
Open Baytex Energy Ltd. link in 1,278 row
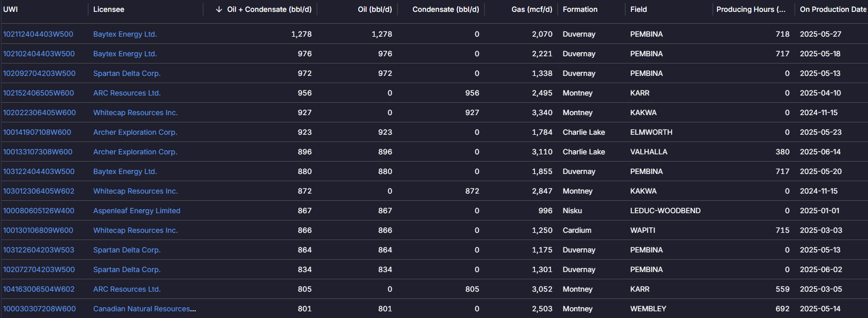[x=125, y=34]
